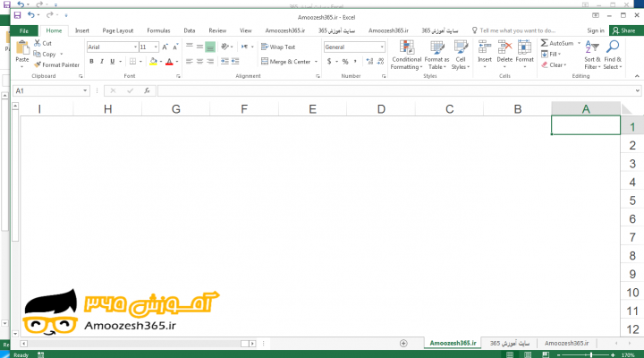Switch to the Insert tab
This screenshot has width=644, height=358.
(x=82, y=30)
